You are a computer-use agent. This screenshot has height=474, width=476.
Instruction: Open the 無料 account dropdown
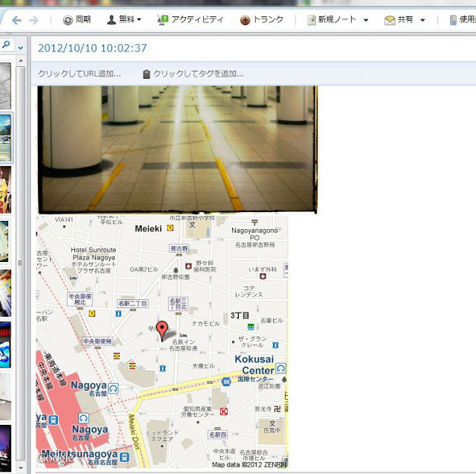coord(124,20)
